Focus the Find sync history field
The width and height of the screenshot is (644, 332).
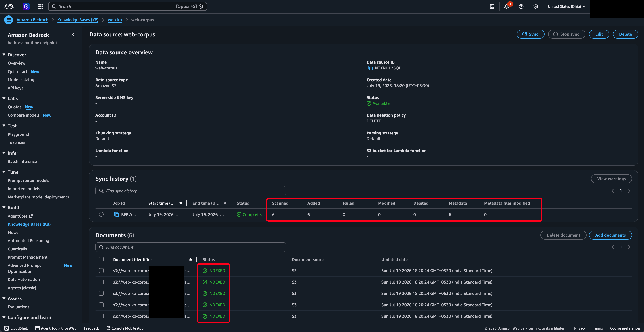coord(191,191)
